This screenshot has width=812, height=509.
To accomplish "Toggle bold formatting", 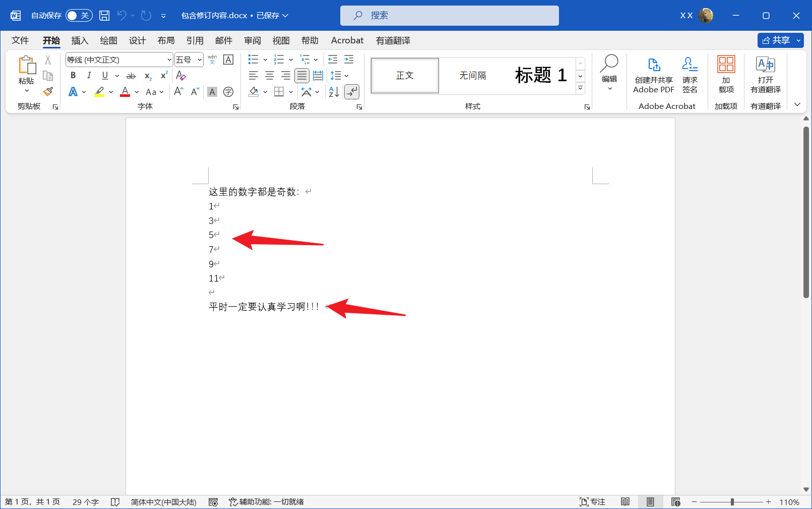I will click(73, 75).
